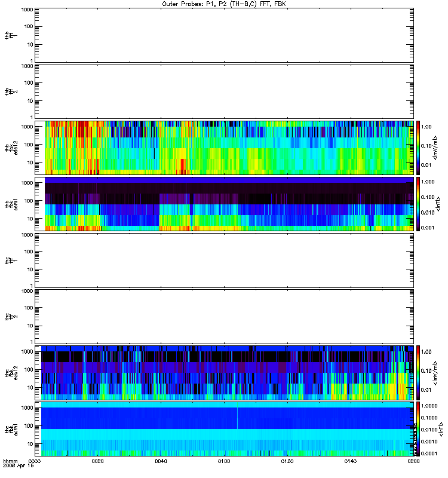This screenshot has width=448, height=478.
Task: Click the 10 y-axis tick of thb fbk edc12
Action: click(30, 163)
